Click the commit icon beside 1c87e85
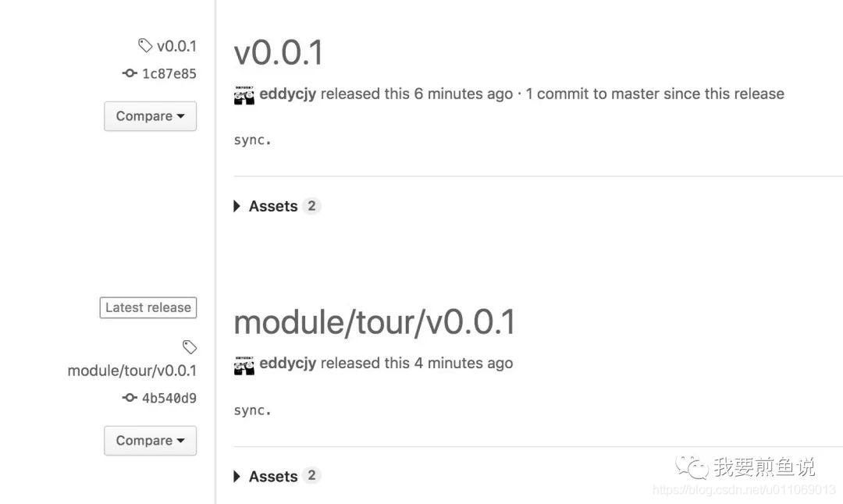This screenshot has width=843, height=504. coord(130,73)
